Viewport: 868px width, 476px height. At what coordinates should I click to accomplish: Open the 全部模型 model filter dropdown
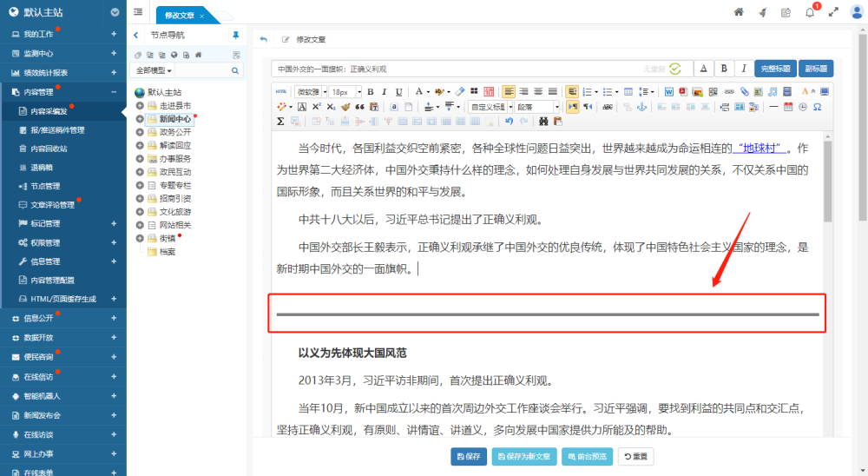pyautogui.click(x=152, y=69)
